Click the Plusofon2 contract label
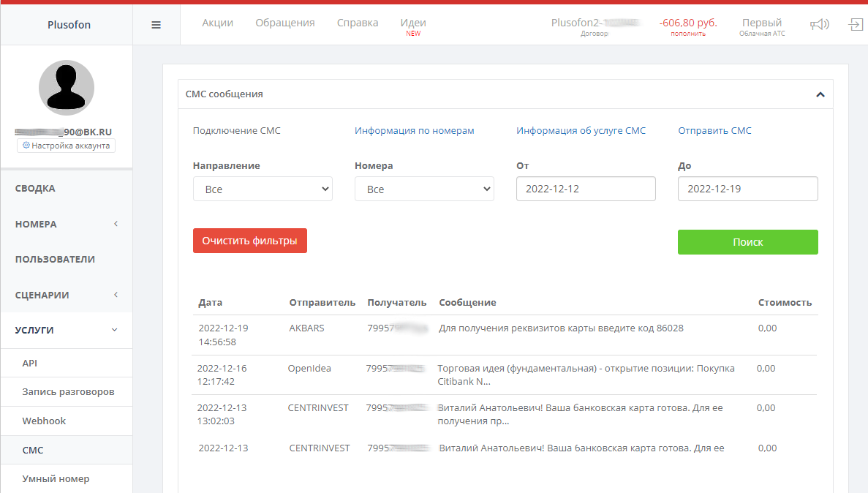The height and width of the screenshot is (493, 868). [x=595, y=26]
